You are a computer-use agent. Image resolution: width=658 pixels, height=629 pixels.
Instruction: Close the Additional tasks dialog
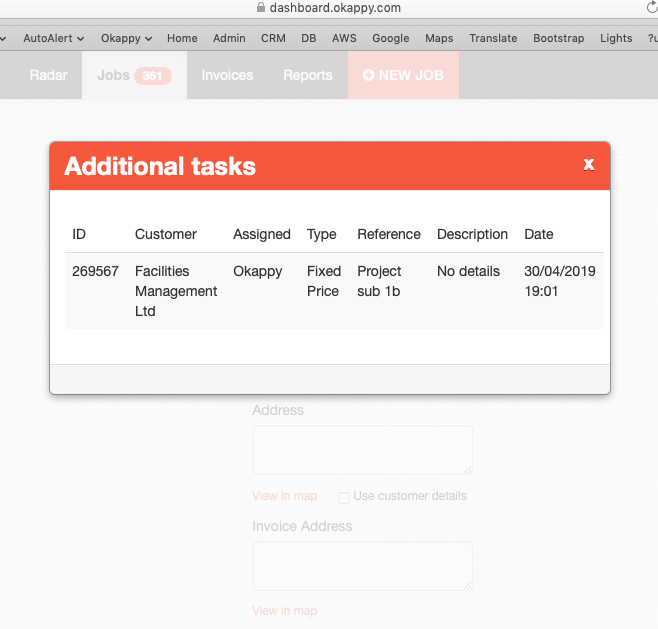click(588, 164)
